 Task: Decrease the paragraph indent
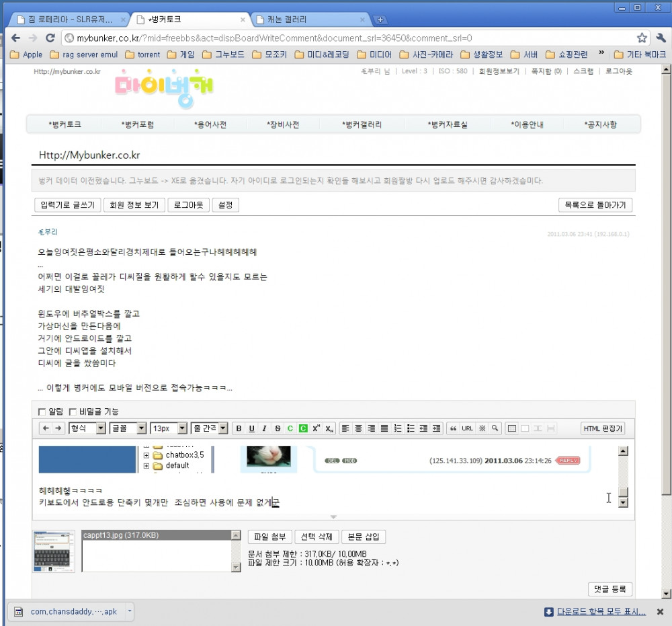(423, 428)
